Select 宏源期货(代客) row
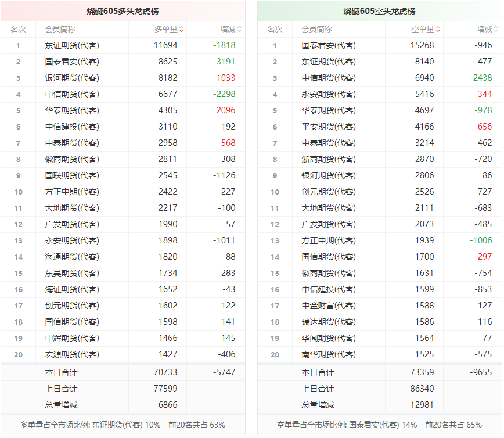The width and height of the screenshot is (504, 438). coord(123,354)
